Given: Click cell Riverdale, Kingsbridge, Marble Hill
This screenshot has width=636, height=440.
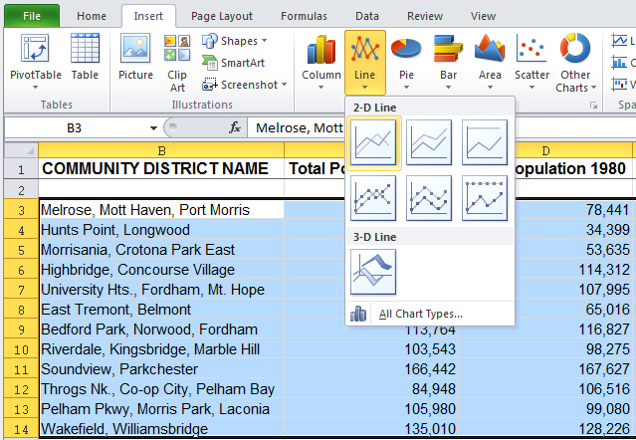Looking at the screenshot, I should [161, 349].
